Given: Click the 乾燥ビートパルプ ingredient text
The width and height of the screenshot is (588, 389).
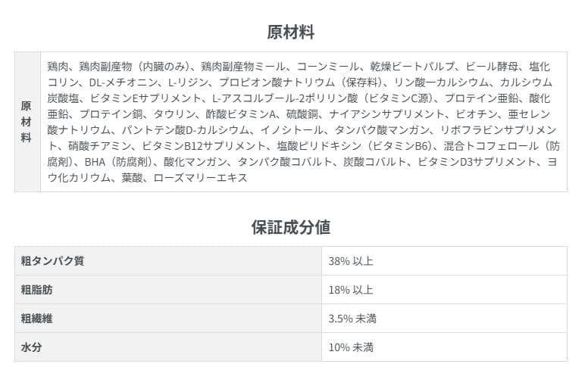Looking at the screenshot, I should (x=405, y=66).
